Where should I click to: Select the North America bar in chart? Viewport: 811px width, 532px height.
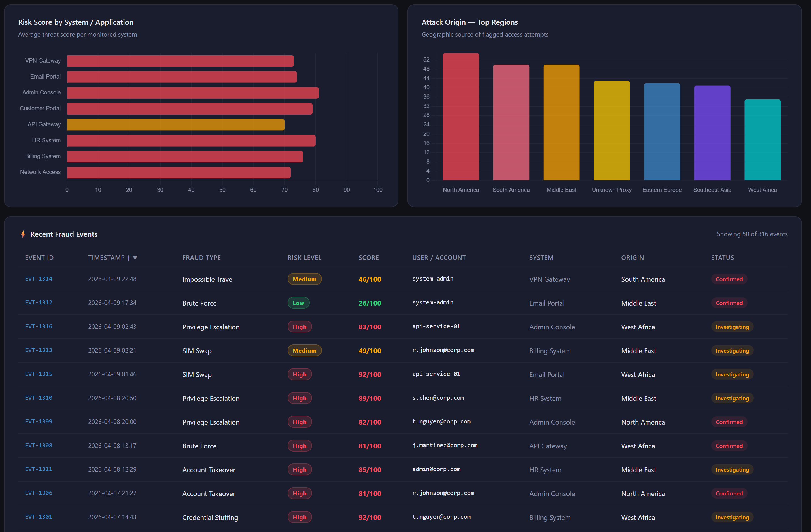[x=461, y=116]
